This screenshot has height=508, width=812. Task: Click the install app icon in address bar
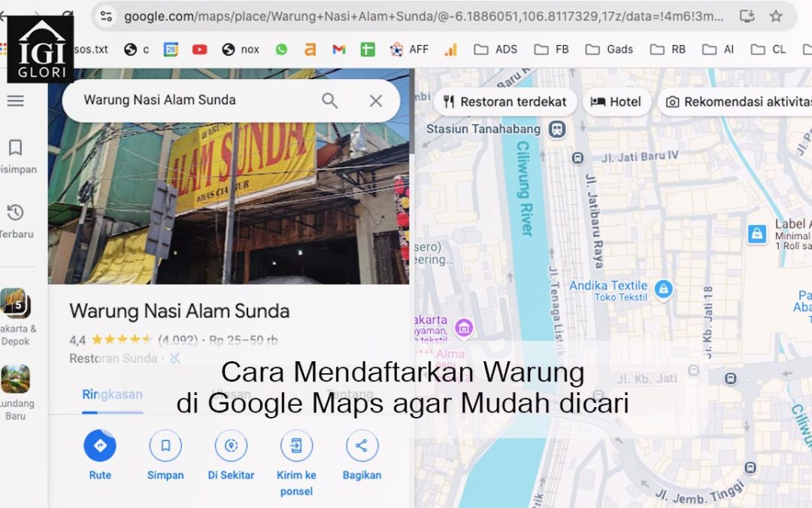click(x=747, y=16)
